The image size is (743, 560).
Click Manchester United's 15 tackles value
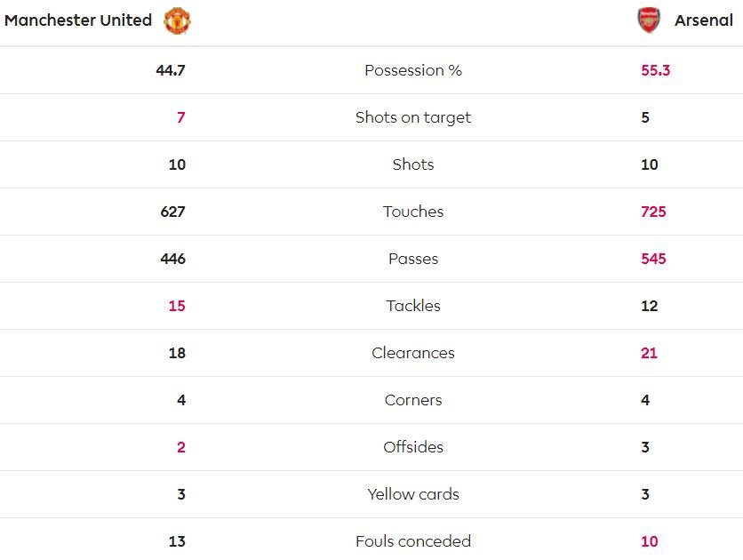click(x=177, y=306)
